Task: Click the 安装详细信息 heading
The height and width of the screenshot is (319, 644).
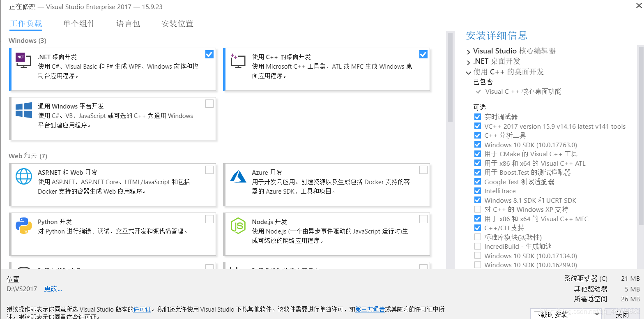Action: pos(497,35)
